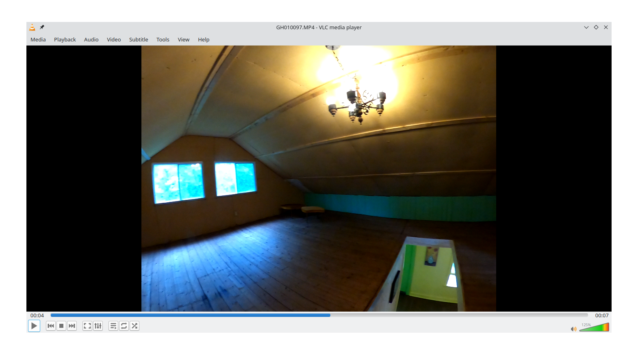This screenshot has height=364, width=638.
Task: Toggle total/remaining time label 00:07
Action: [602, 315]
